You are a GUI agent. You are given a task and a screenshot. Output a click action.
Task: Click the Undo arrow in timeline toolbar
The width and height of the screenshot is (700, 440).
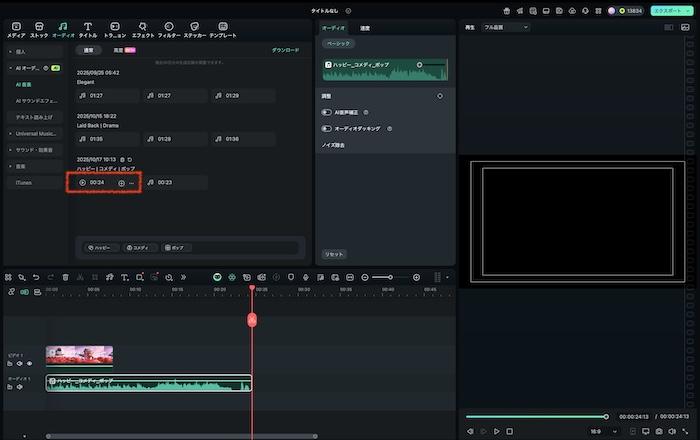36,277
